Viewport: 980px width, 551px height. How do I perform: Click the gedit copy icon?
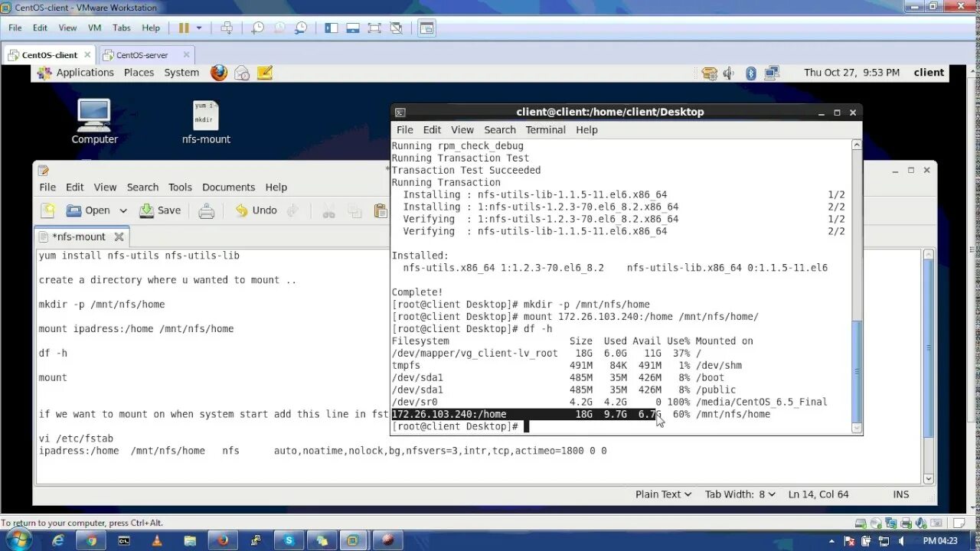point(354,210)
